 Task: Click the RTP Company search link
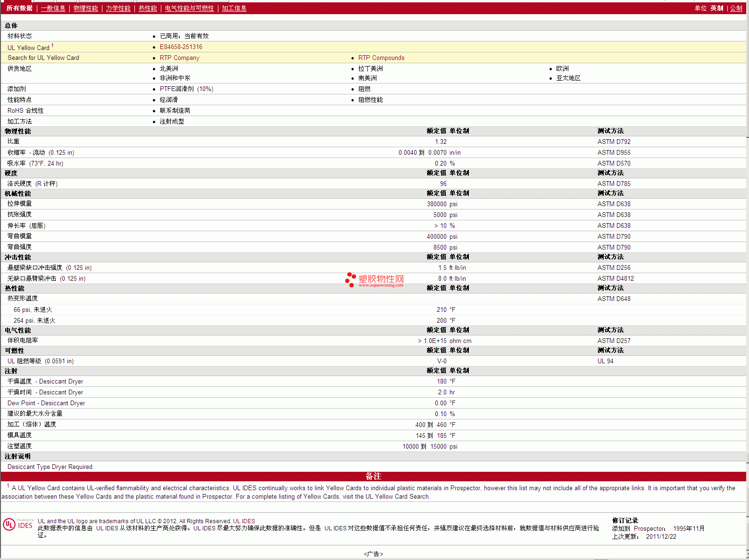[179, 58]
